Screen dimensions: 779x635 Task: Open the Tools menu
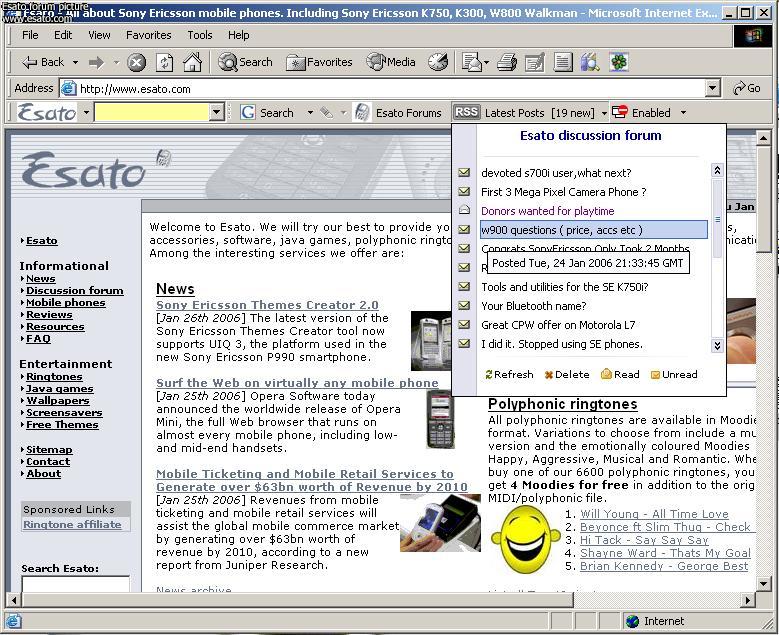point(200,35)
